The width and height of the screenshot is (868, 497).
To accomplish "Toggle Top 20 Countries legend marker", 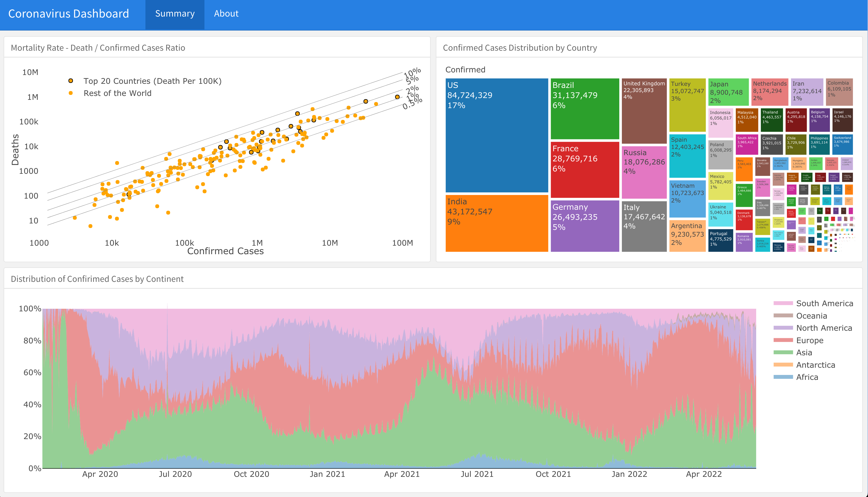I will click(x=71, y=81).
